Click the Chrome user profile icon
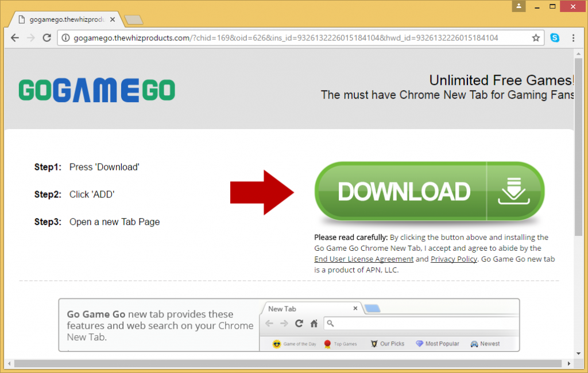588x373 pixels. coord(519,6)
